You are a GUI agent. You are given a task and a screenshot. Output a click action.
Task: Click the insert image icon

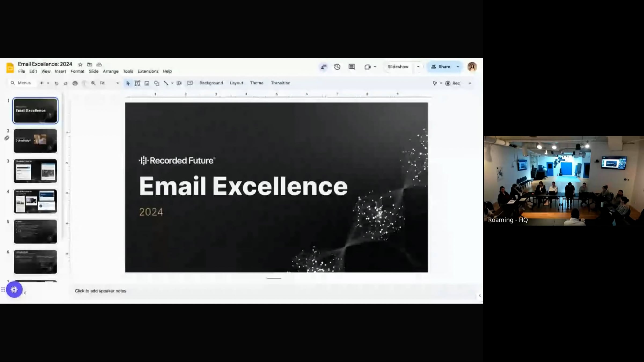(147, 83)
